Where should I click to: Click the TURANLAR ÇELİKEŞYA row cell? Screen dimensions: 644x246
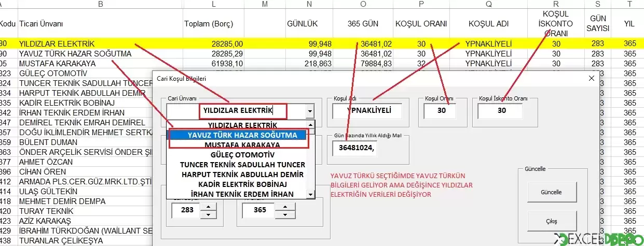point(85,240)
